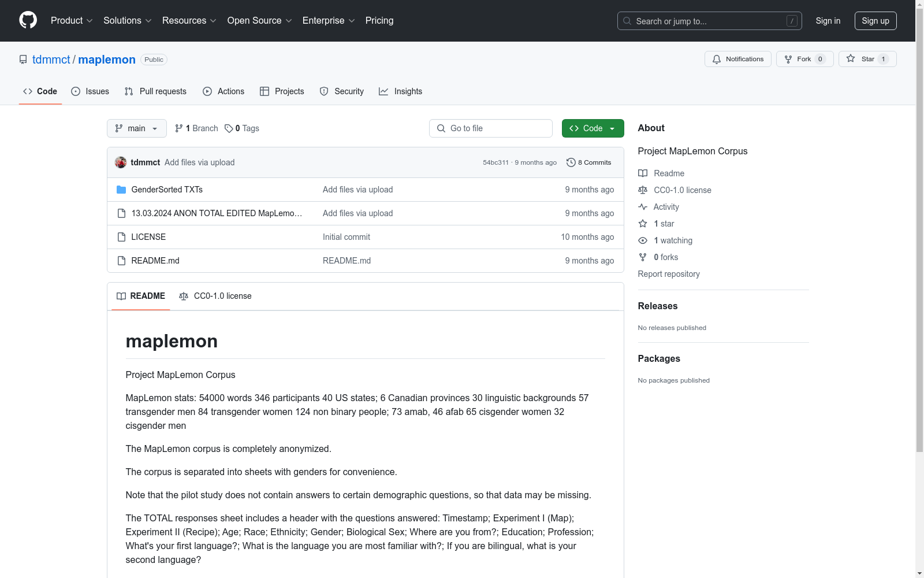Open GenderSorted TXTs row commit message
The width and height of the screenshot is (924, 578).
[357, 190]
